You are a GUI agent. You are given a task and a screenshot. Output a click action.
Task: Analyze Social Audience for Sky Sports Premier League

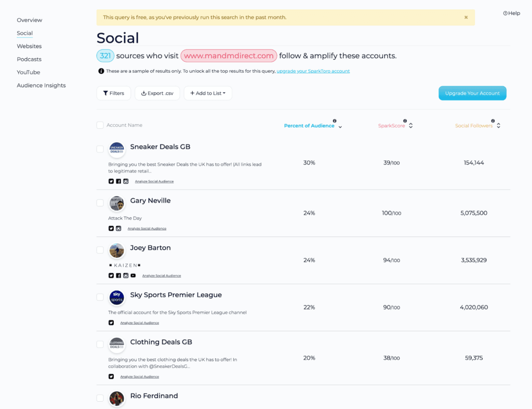point(139,323)
